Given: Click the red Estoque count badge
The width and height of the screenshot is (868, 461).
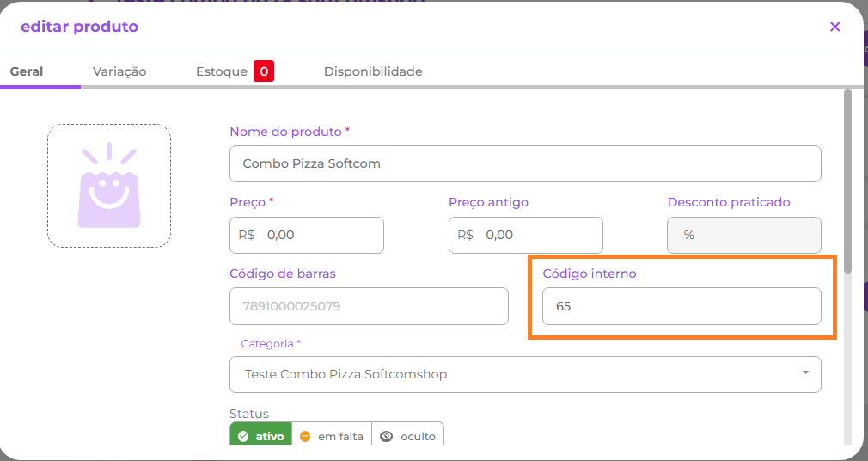Looking at the screenshot, I should click(264, 71).
